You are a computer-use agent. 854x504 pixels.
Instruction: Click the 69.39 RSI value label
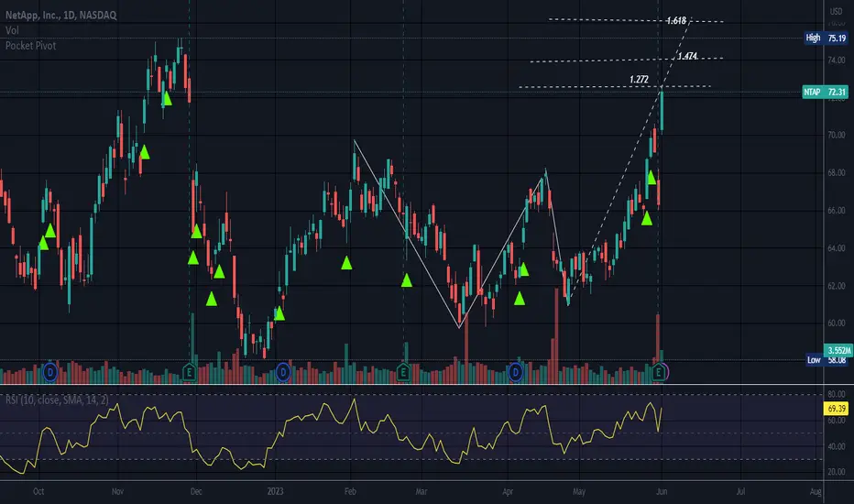tap(836, 408)
